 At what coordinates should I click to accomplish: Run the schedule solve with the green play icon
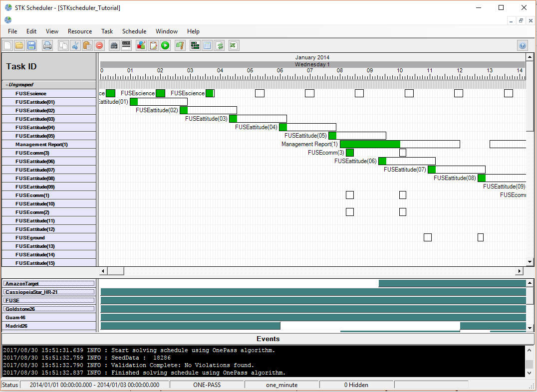pos(165,45)
